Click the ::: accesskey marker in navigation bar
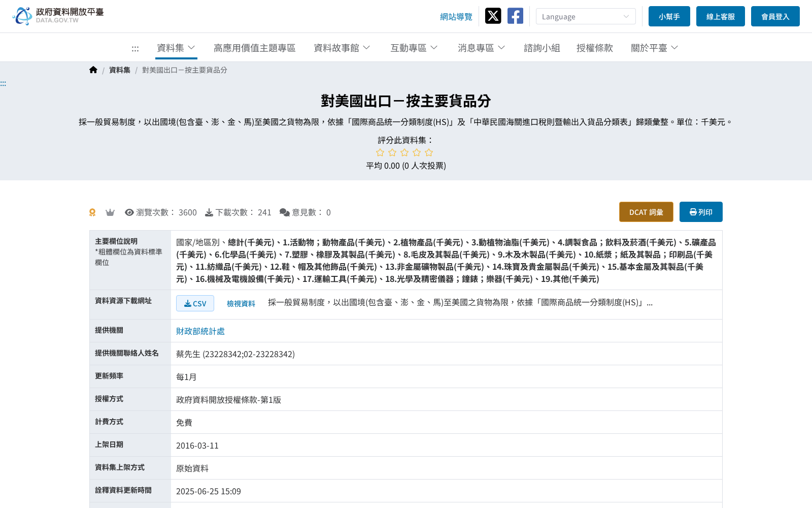The height and width of the screenshot is (508, 812). pos(135,48)
